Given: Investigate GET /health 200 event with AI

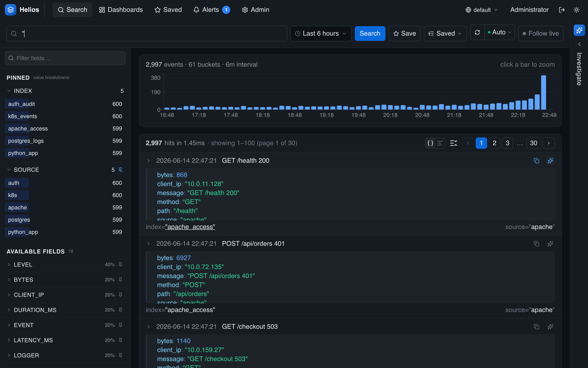Looking at the screenshot, I should tap(550, 161).
